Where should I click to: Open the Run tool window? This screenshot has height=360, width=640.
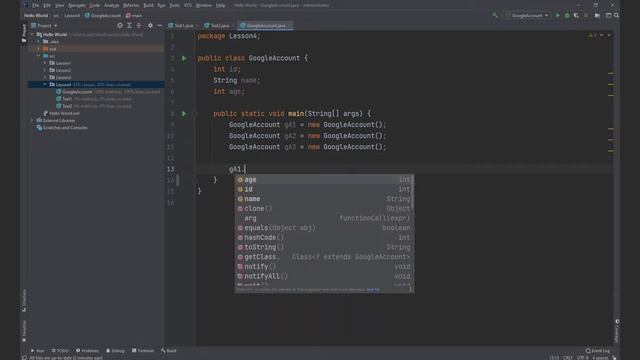(38, 351)
